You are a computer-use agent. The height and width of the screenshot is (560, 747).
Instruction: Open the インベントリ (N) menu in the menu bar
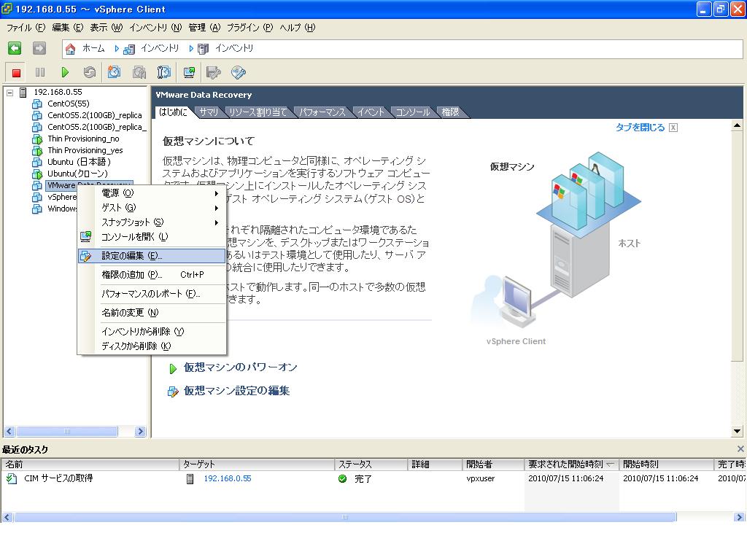point(155,28)
